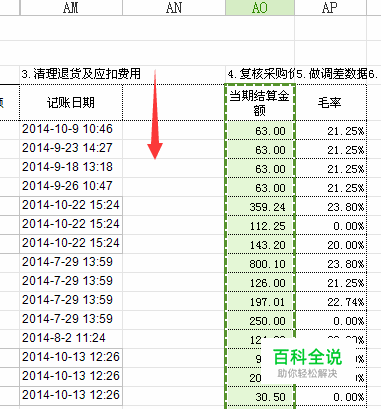Viewport: 381px width, 409px height.
Task: Click the 2014-7-29 13:59 date beside 800.10
Action: coord(71,262)
